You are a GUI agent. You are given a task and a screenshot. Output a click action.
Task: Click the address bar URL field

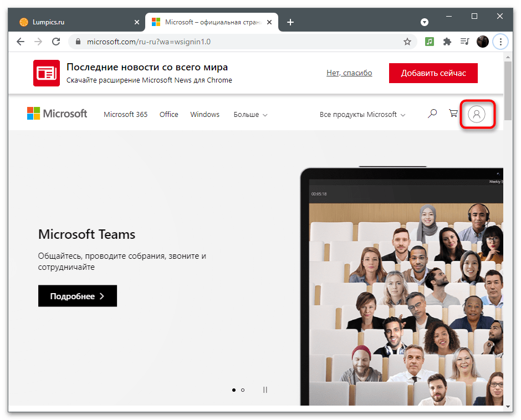click(243, 42)
